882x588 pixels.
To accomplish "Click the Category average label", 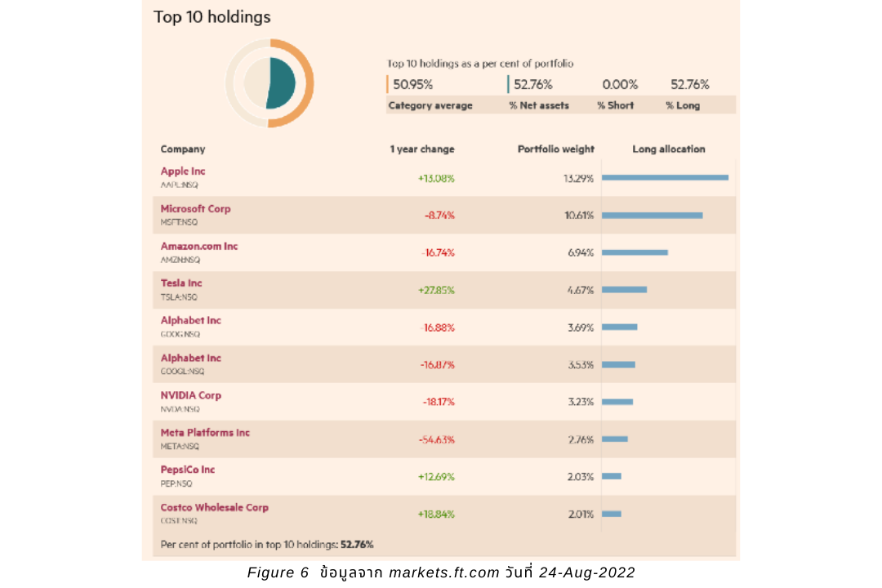I will tap(430, 105).
